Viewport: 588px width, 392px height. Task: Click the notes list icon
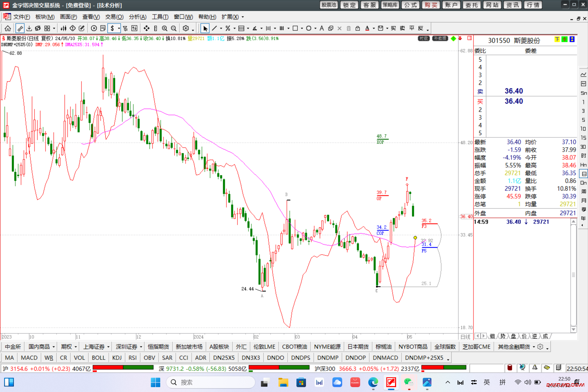click(103, 28)
